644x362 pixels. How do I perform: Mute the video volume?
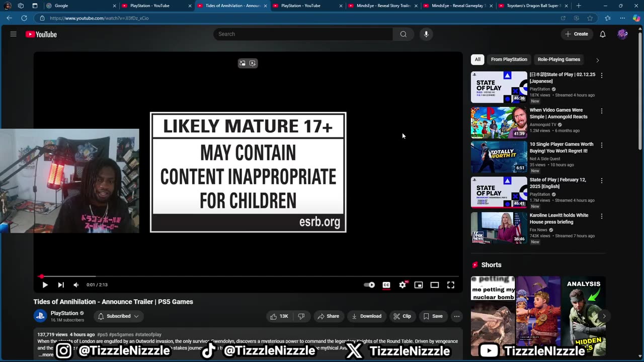76,285
